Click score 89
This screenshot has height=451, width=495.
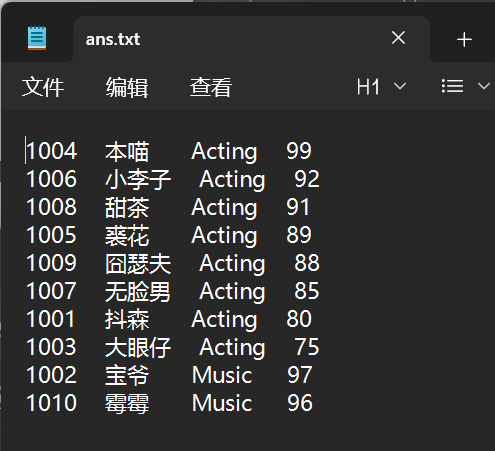(x=299, y=235)
